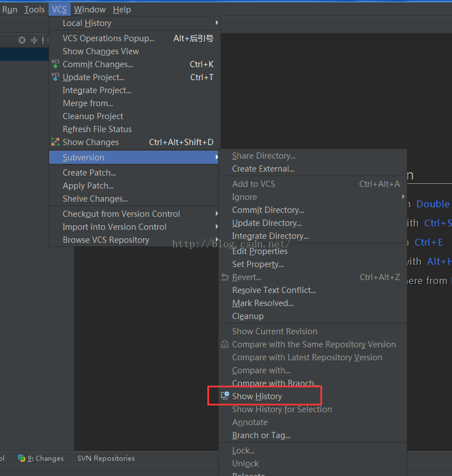Expand the Ignore submenu arrow
This screenshot has width=452, height=476.
coord(403,196)
